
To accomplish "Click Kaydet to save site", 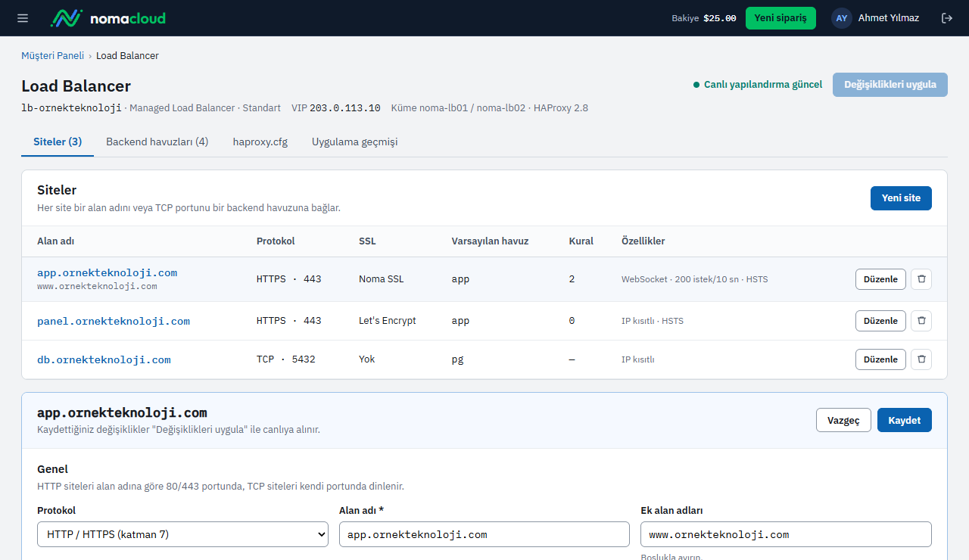I will (x=905, y=420).
